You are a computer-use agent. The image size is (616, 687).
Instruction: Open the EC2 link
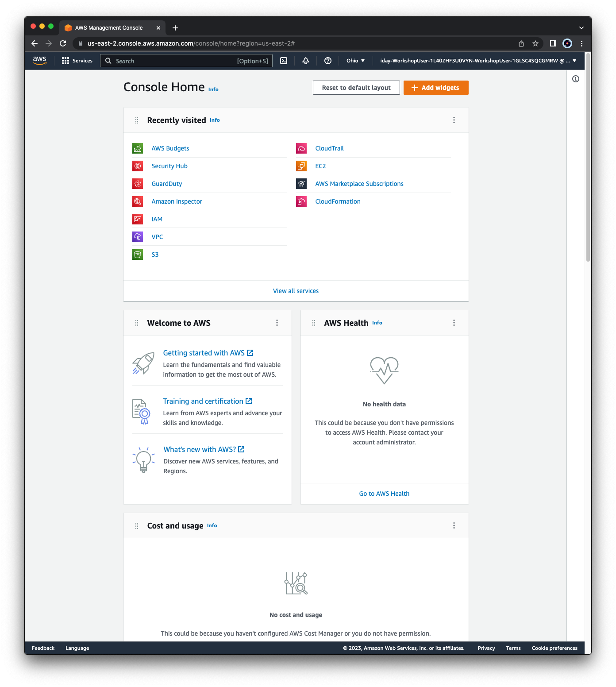[x=320, y=166]
